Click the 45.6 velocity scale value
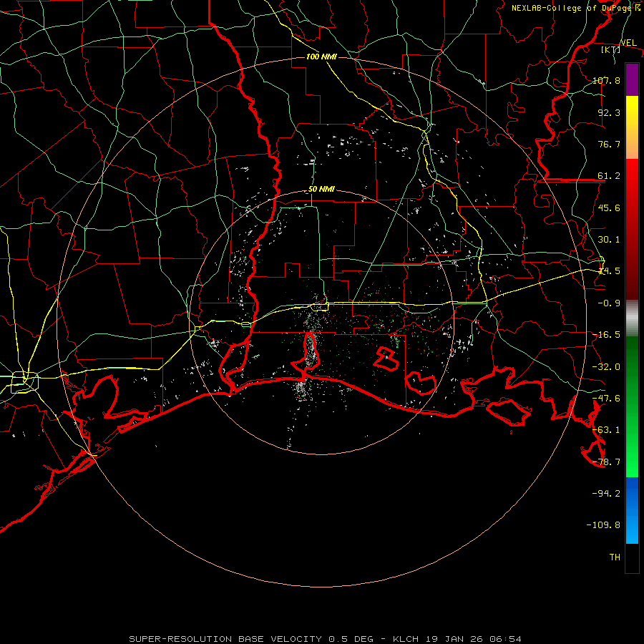Viewport: 644px width, 644px height. click(x=609, y=208)
